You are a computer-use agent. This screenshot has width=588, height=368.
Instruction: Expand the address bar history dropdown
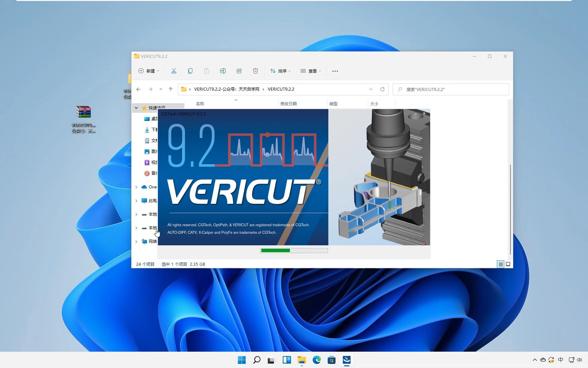coord(371,89)
